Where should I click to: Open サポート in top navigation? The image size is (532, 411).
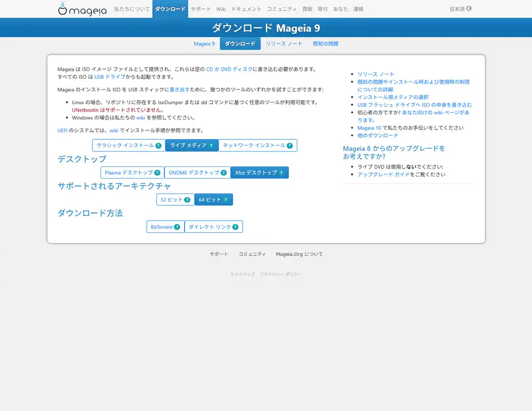[x=201, y=9]
